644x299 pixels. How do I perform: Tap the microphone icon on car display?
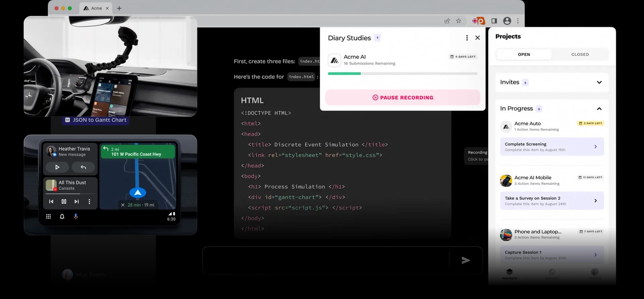[x=76, y=216]
